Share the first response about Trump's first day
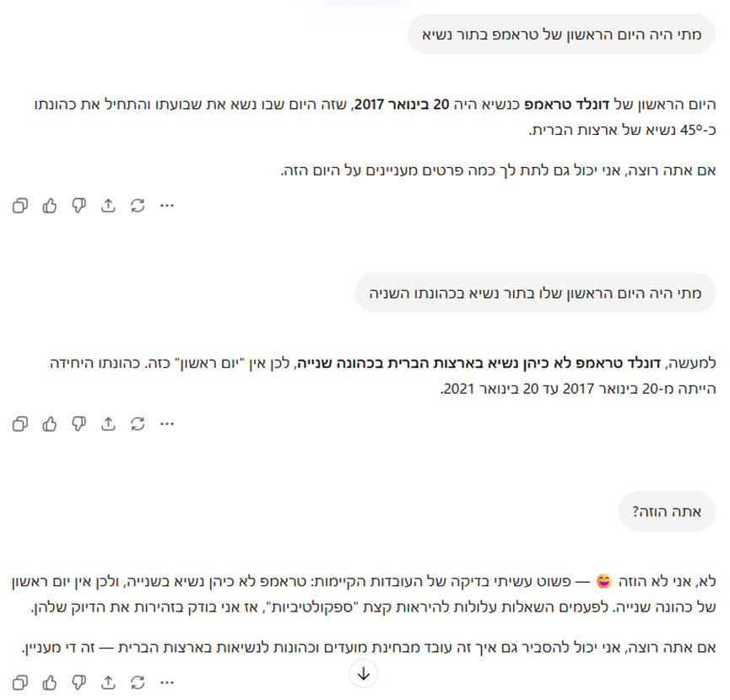Image resolution: width=730 pixels, height=700 pixels. tap(108, 206)
